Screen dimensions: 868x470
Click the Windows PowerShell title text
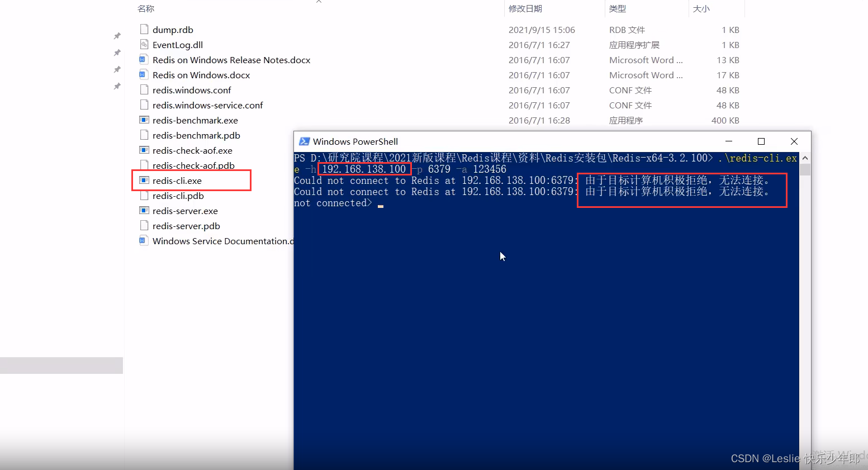point(355,141)
